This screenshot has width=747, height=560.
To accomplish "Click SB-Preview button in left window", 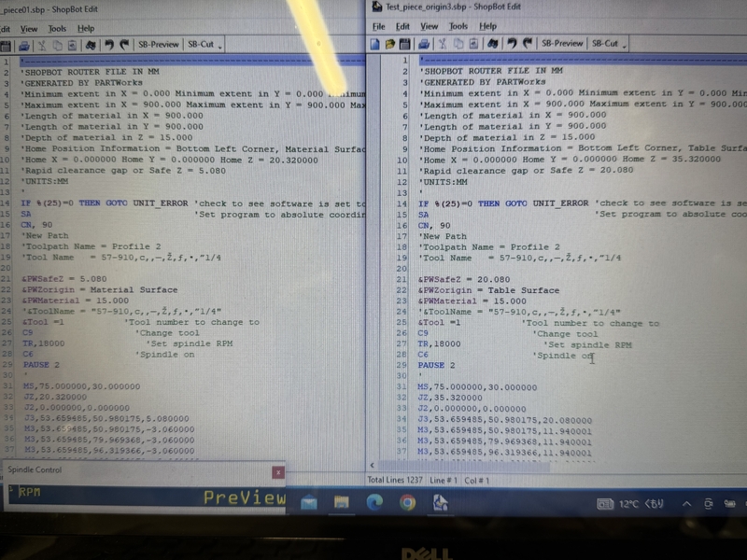I will (x=158, y=44).
